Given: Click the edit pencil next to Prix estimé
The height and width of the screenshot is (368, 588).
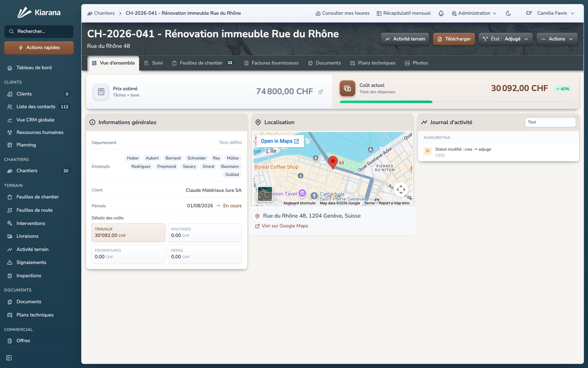Looking at the screenshot, I should click(320, 92).
